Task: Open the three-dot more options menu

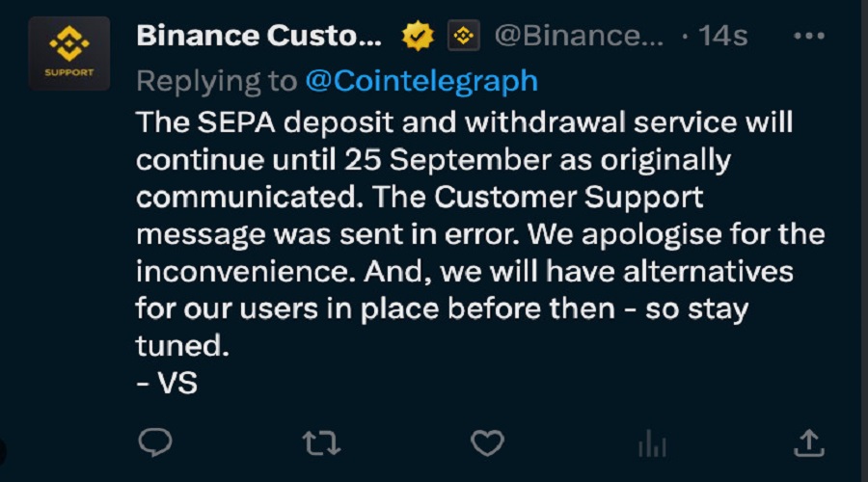Action: pos(809,36)
